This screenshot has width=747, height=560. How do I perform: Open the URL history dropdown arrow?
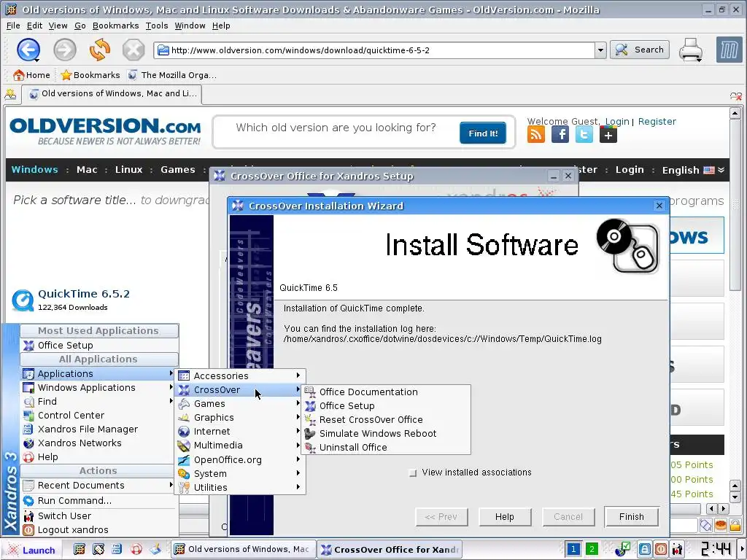click(601, 50)
